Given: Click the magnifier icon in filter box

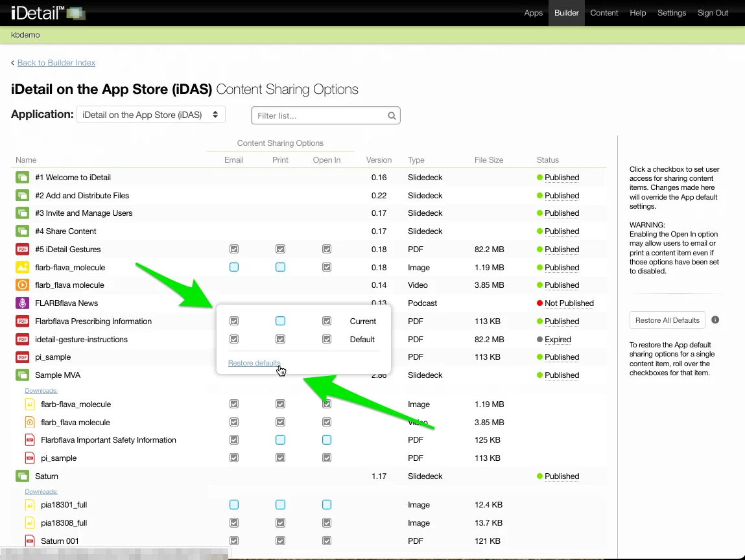Looking at the screenshot, I should pyautogui.click(x=392, y=116).
